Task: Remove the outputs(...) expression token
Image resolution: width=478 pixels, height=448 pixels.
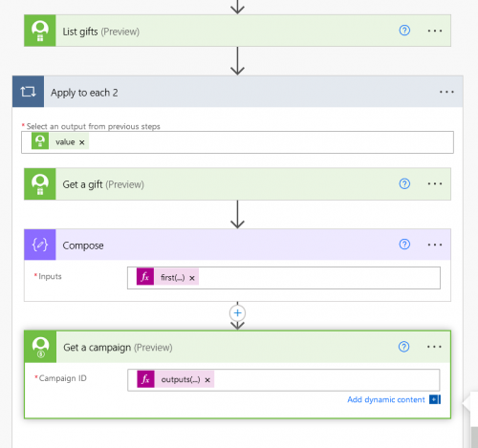Action: pos(207,380)
